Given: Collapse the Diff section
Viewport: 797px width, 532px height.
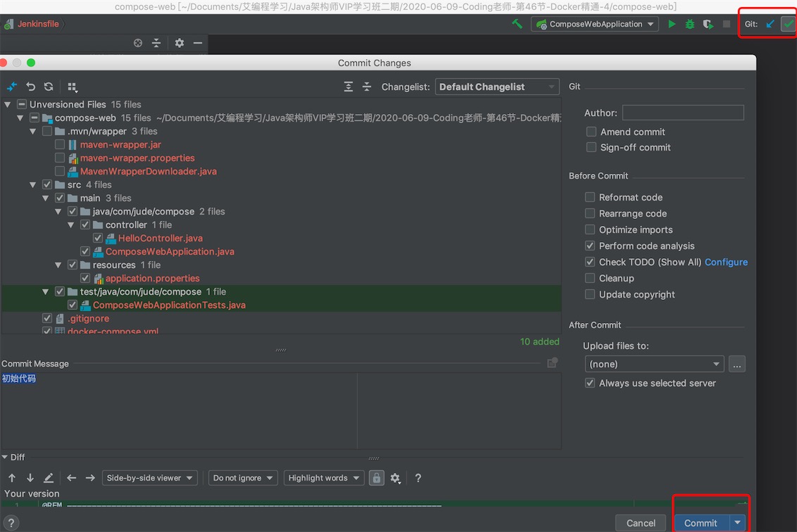Looking at the screenshot, I should [x=4, y=457].
